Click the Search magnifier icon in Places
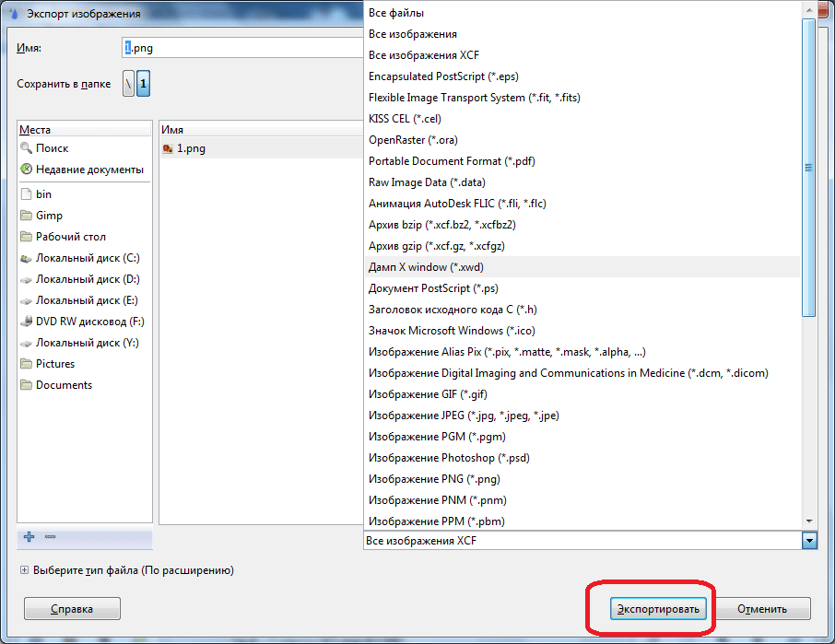 pyautogui.click(x=26, y=148)
